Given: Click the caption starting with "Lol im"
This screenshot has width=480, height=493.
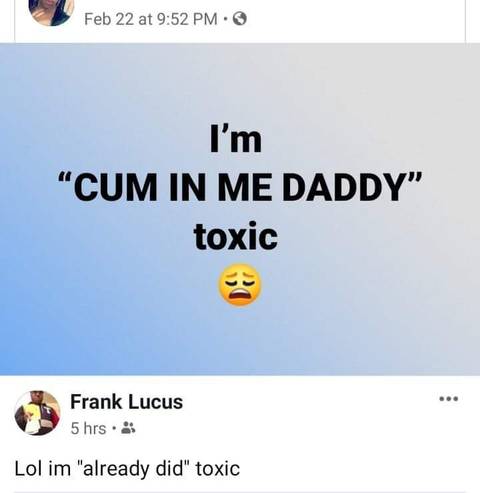Looking at the screenshot, I should point(127,469).
